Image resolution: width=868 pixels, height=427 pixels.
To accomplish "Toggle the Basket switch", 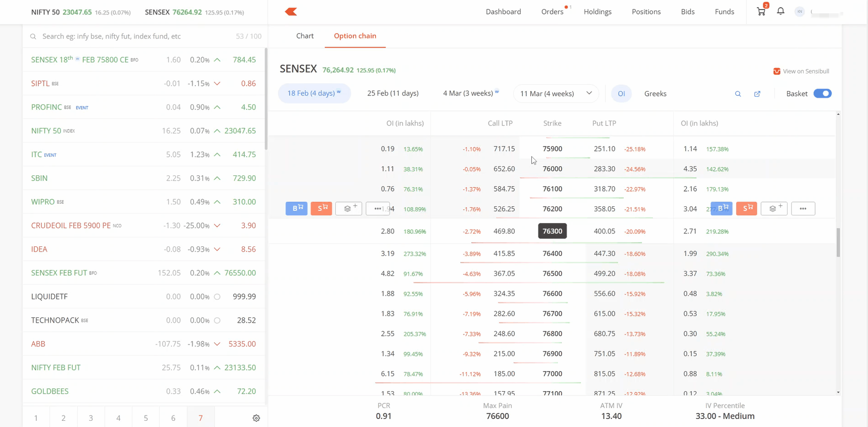I will (x=822, y=93).
